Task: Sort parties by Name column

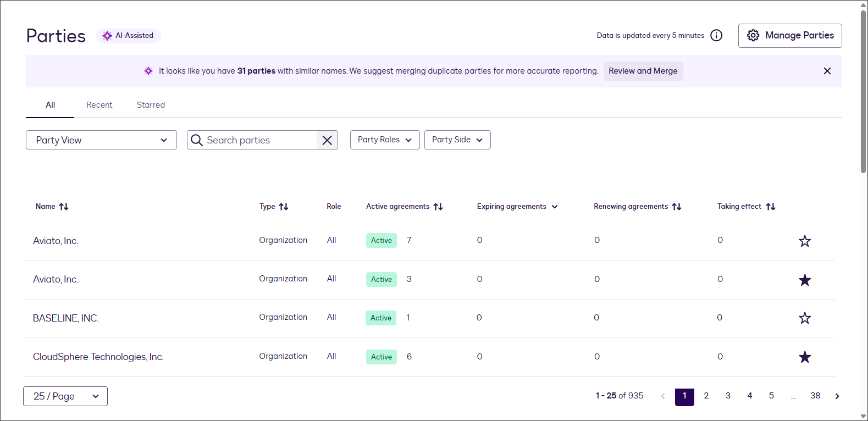Action: (x=64, y=207)
